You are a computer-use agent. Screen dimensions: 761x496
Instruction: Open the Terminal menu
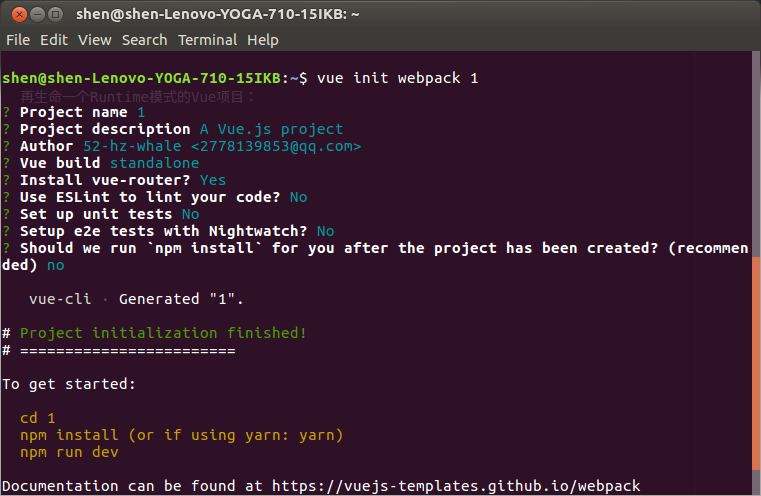pos(207,40)
